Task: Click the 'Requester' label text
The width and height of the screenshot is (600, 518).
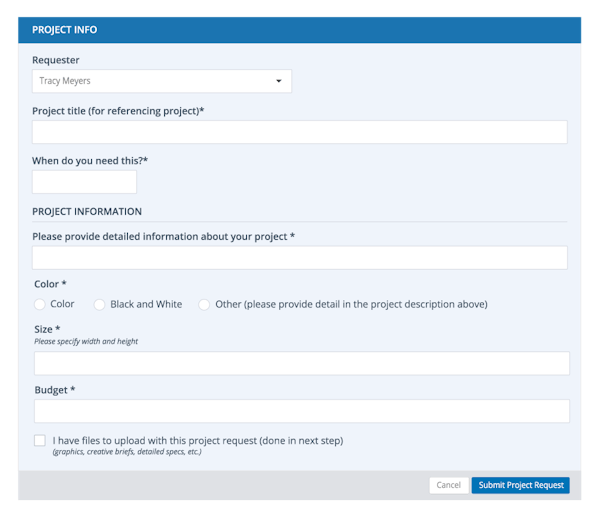Action: click(56, 60)
